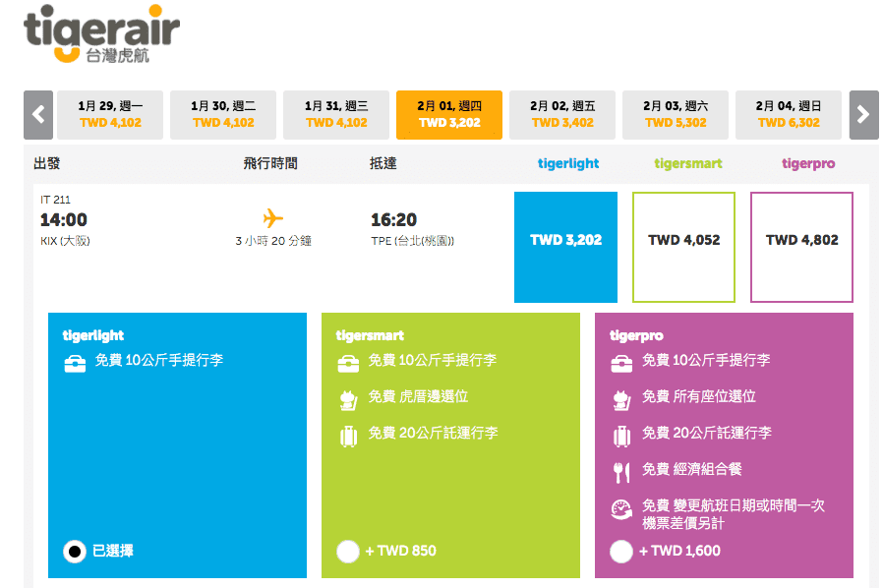
Task: Click arrival time 16:20
Action: 393,219
